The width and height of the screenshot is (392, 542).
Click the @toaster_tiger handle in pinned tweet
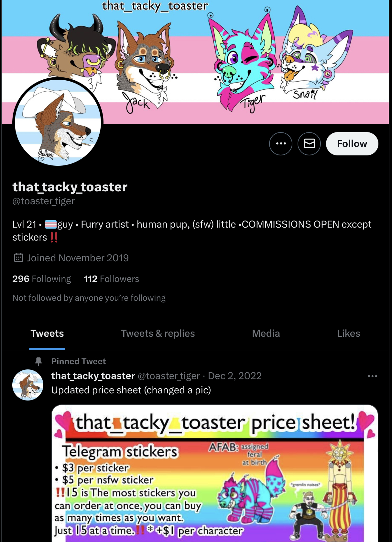point(169,376)
